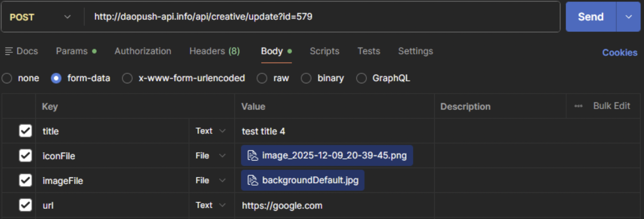Uncheck the iconFile row checkbox
The width and height of the screenshot is (644, 219).
[x=25, y=156]
